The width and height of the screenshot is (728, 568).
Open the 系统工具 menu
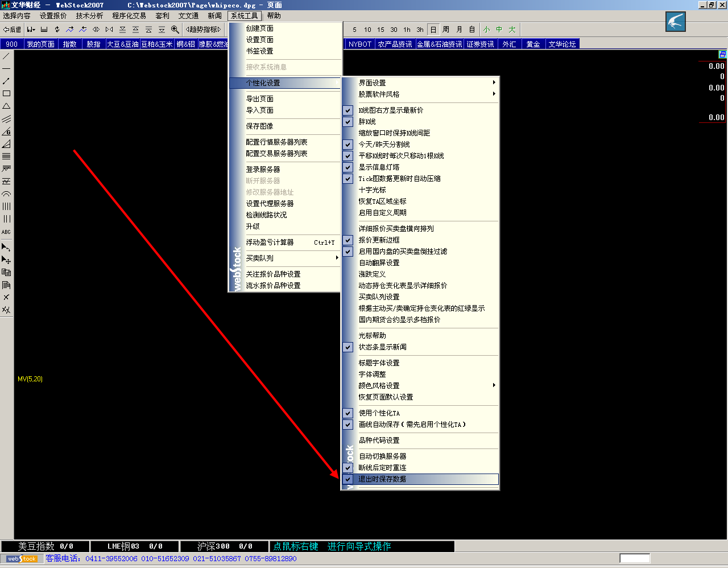[x=245, y=16]
